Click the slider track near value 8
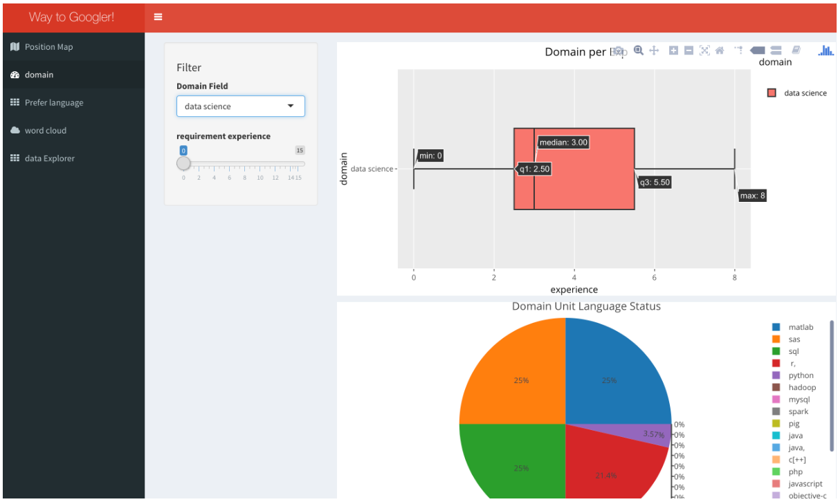 coord(244,164)
